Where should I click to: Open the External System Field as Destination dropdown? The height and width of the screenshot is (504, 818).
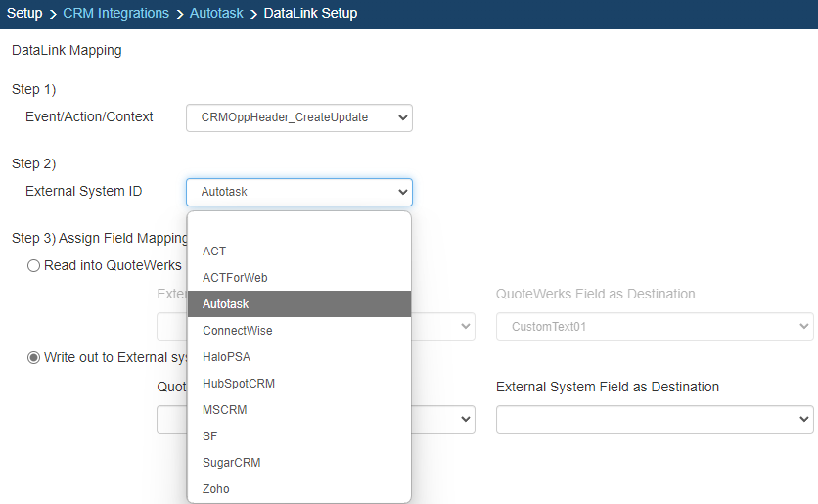(655, 420)
